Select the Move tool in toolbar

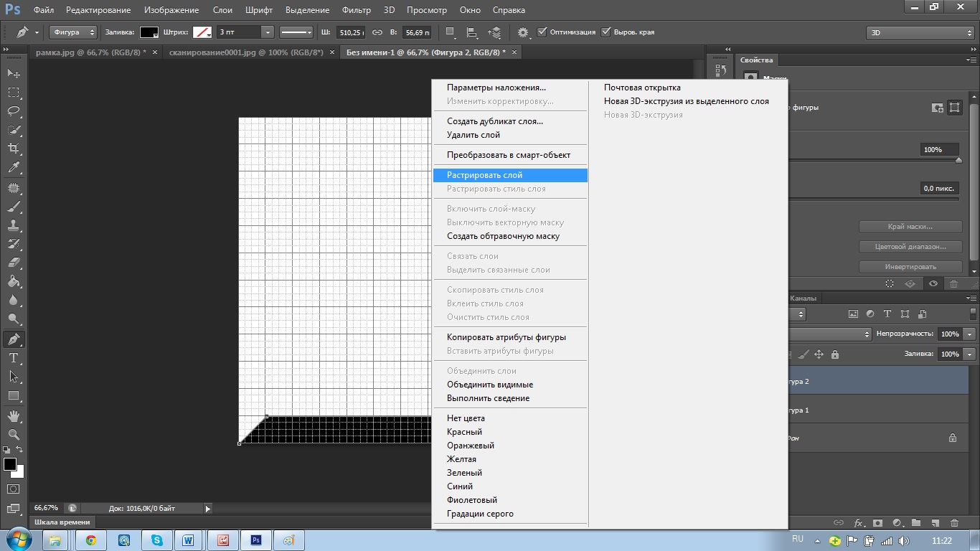[14, 74]
